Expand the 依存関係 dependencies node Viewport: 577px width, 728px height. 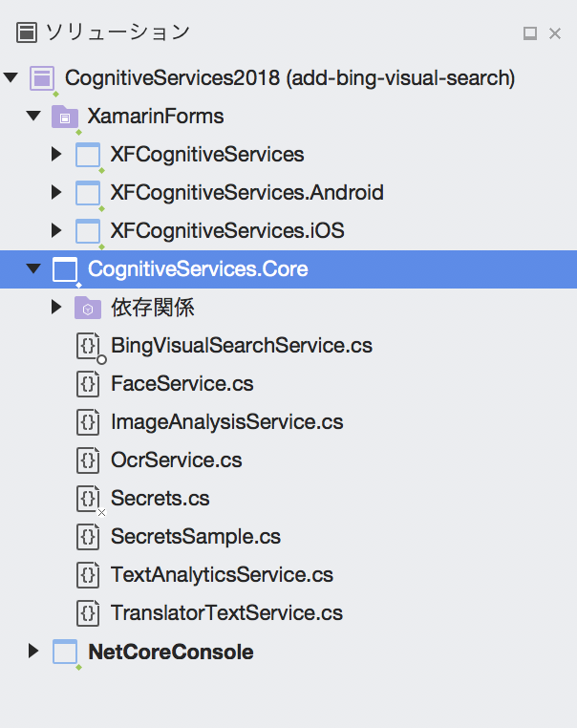[x=56, y=307]
